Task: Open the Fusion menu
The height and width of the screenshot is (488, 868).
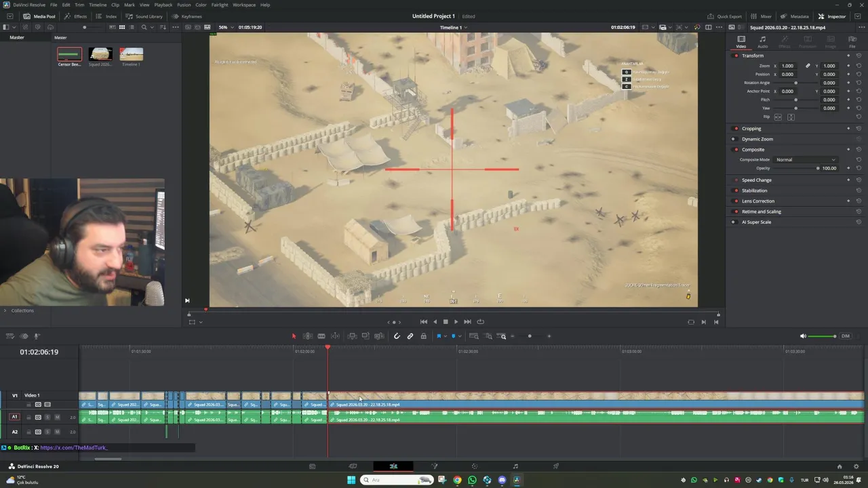Action: pyautogui.click(x=184, y=5)
